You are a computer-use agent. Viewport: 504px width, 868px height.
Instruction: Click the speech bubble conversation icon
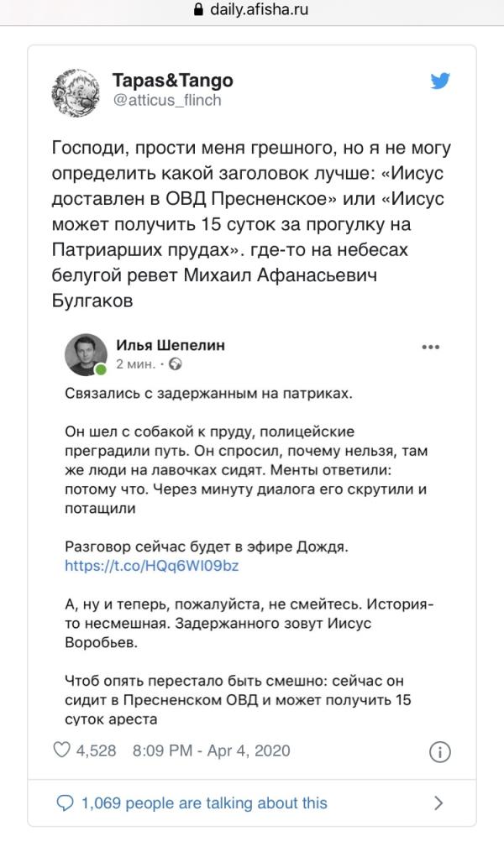coord(65,803)
